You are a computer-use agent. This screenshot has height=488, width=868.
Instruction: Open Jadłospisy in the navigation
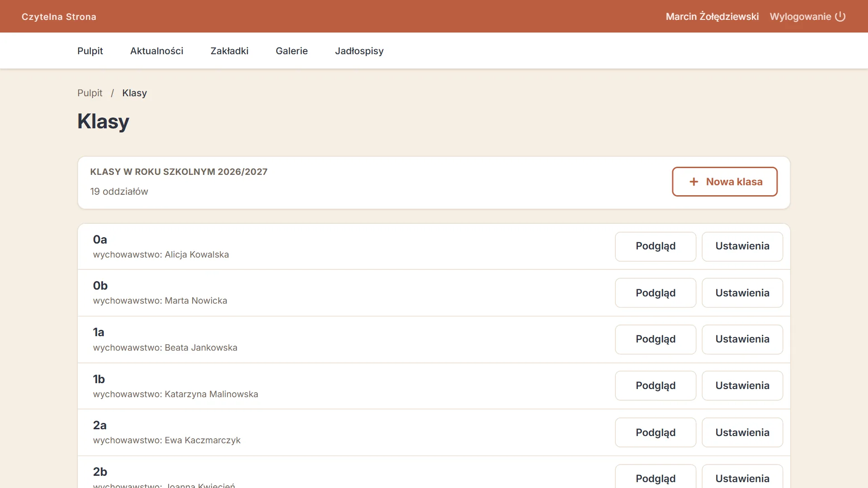[359, 51]
